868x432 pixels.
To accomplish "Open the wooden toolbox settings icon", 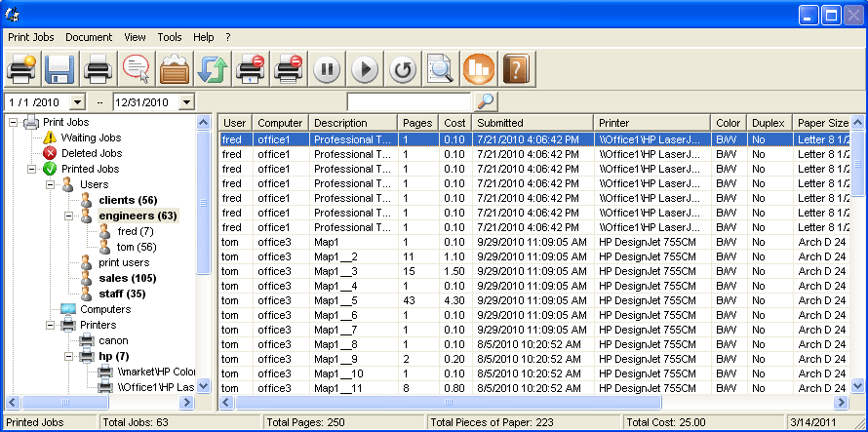I will (x=175, y=68).
